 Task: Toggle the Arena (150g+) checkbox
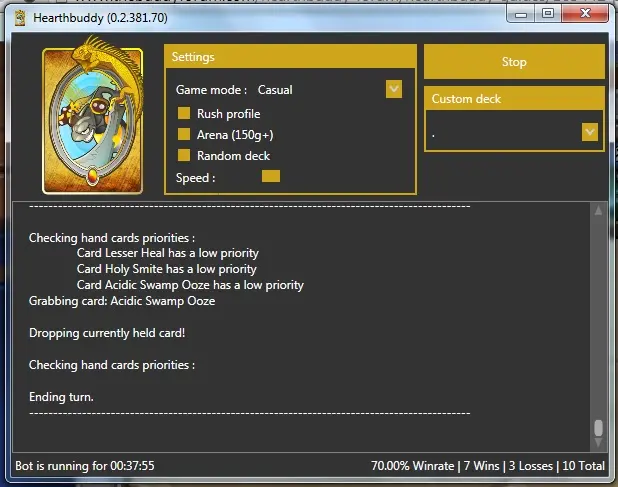(x=184, y=134)
